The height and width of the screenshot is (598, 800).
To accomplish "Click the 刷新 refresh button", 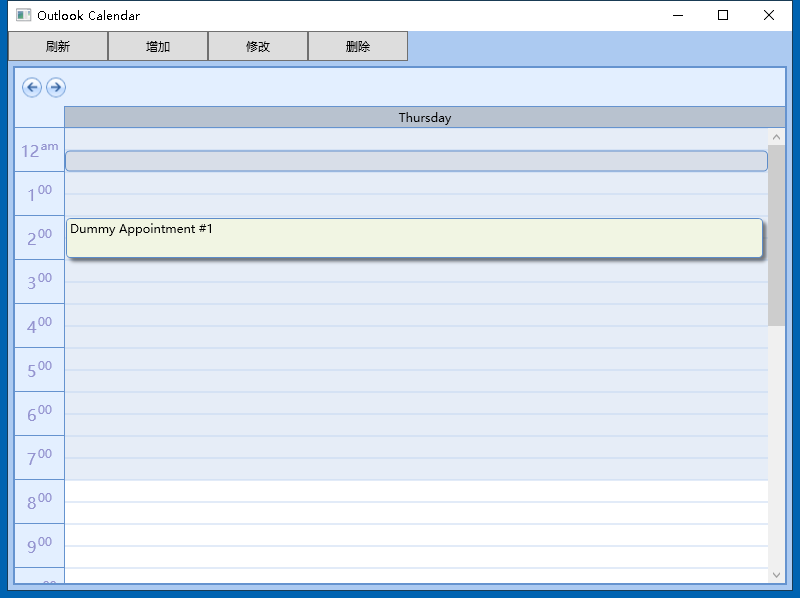I will point(58,46).
